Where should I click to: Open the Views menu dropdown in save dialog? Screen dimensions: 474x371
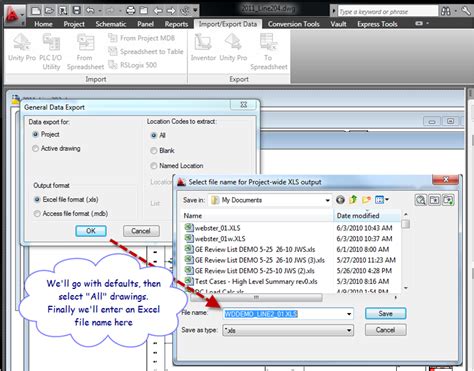(382, 200)
